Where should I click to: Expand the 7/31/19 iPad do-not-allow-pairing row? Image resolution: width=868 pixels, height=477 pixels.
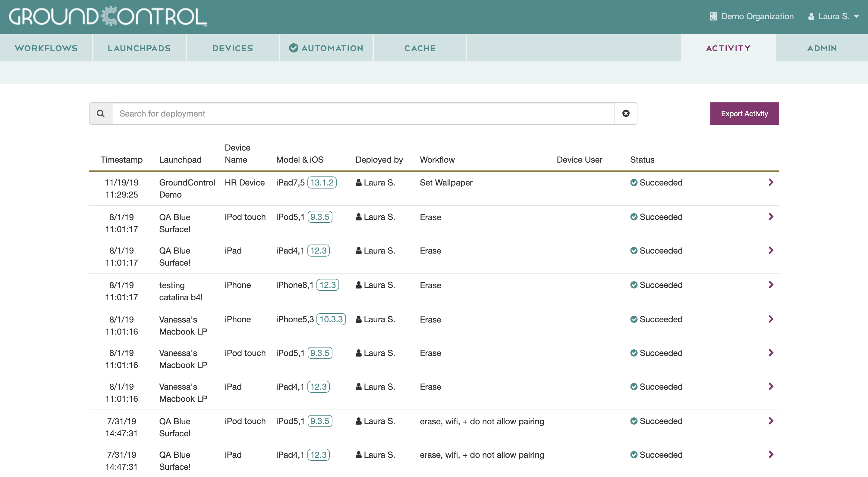[x=771, y=454]
